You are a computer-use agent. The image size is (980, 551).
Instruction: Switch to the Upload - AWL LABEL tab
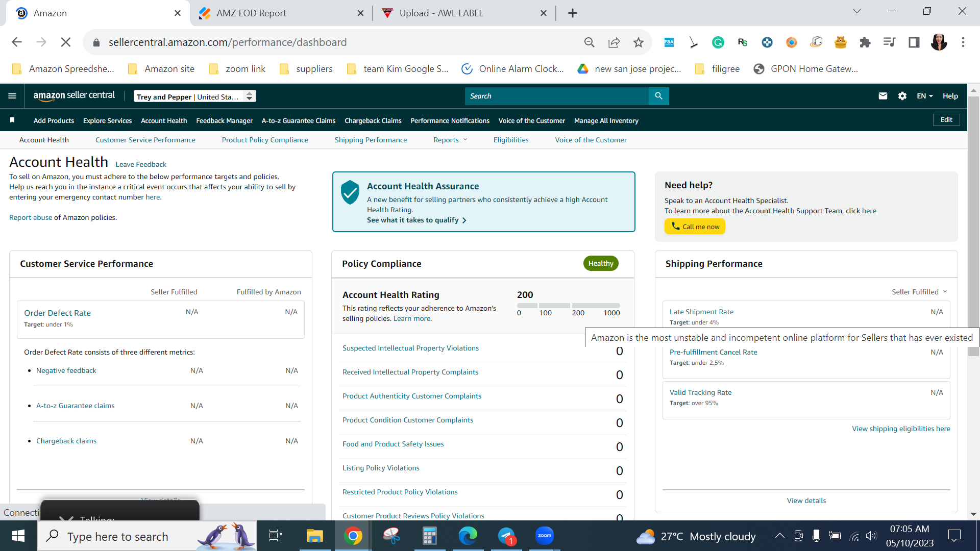[x=464, y=13]
